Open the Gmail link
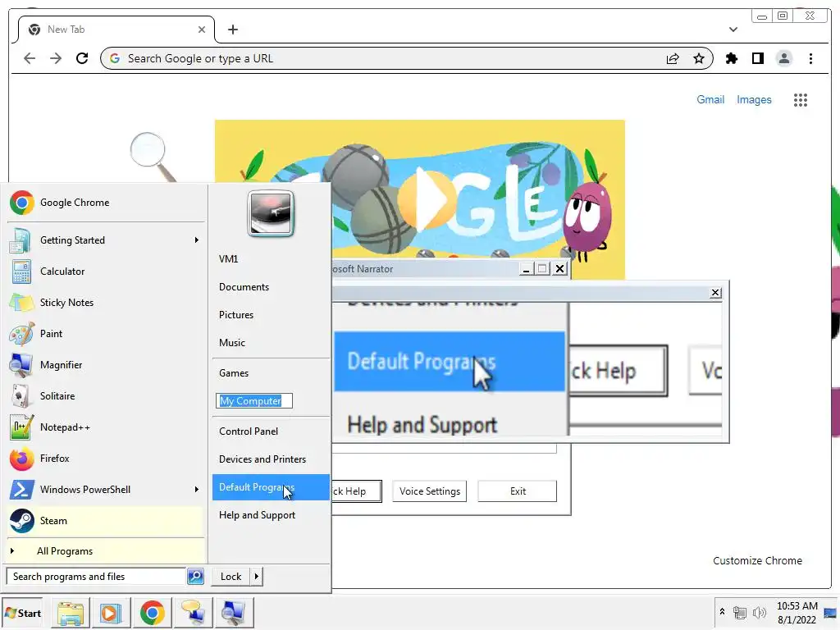 (x=710, y=99)
